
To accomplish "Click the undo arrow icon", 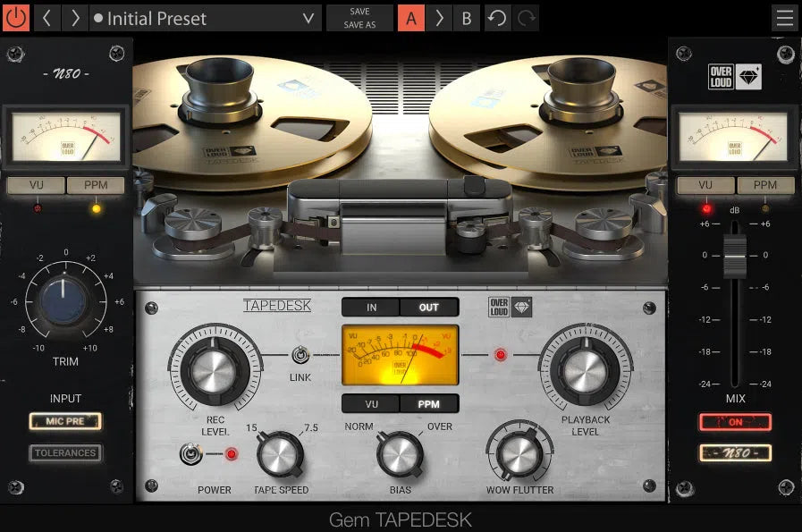I will pyautogui.click(x=498, y=18).
